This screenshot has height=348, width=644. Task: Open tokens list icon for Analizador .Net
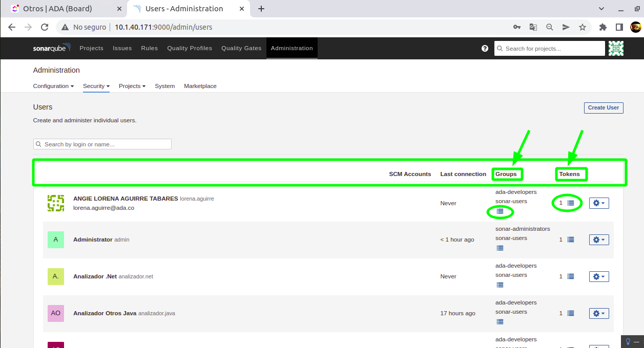(x=571, y=276)
